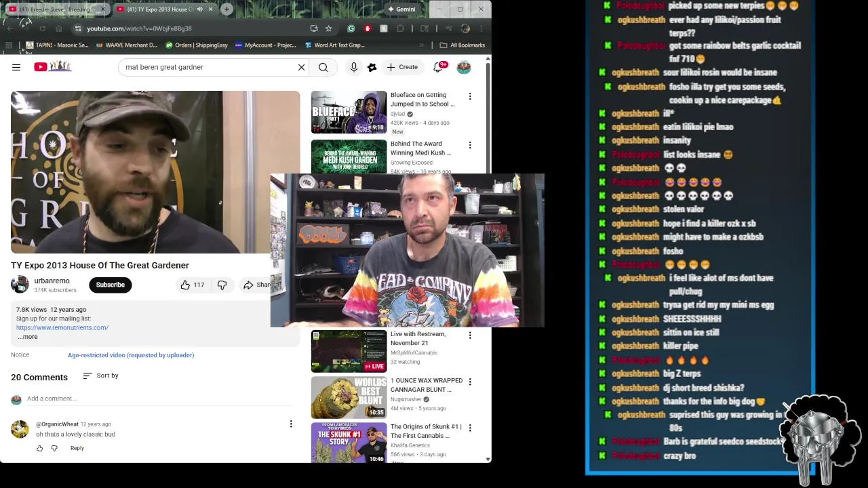Run search with the magnifier button

tap(323, 67)
